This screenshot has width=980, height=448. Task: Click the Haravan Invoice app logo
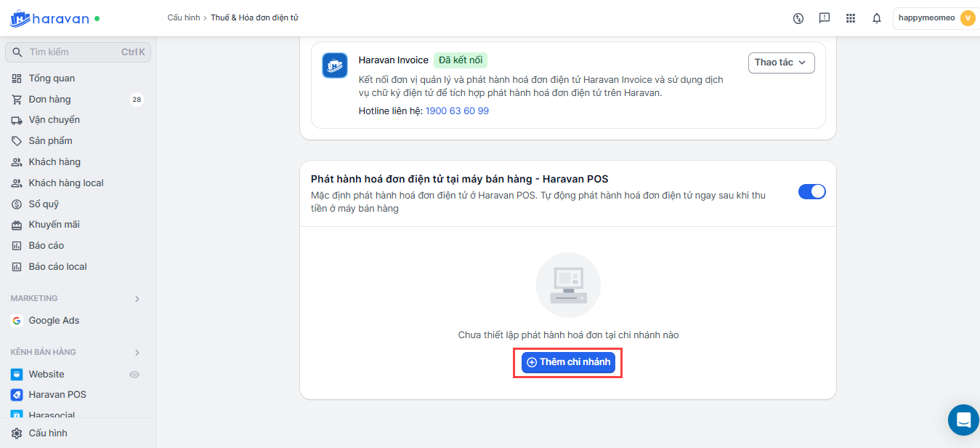tap(335, 65)
